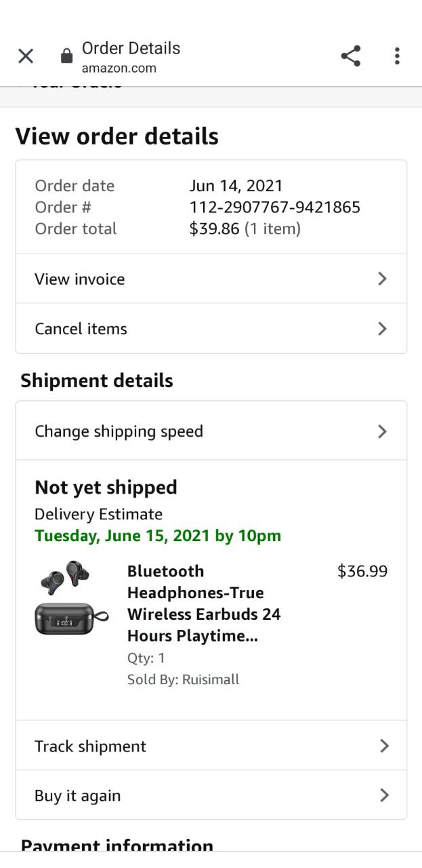Image resolution: width=422 pixels, height=868 pixels.
Task: Tap the earbuds product thumbnail
Action: click(x=71, y=598)
